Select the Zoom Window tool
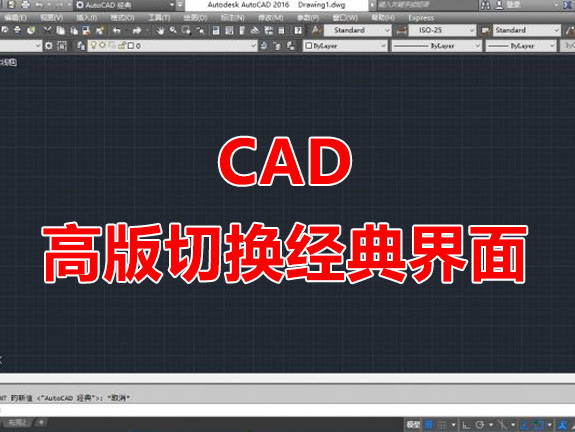 tap(186, 30)
